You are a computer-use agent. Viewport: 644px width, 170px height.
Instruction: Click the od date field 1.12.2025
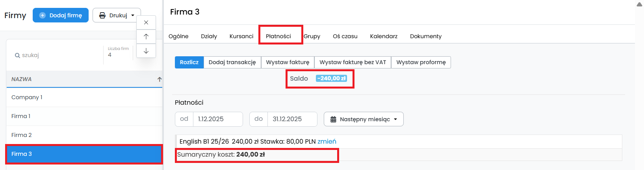click(217, 119)
